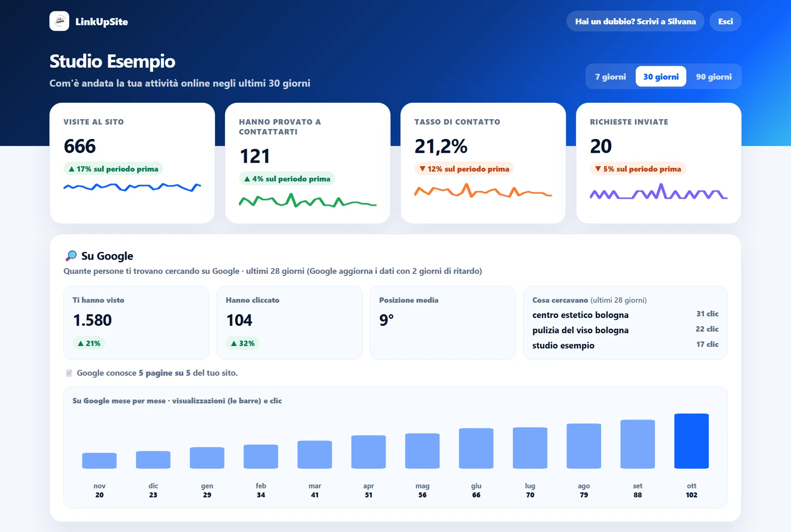Click the purple requests sparkline
The width and height of the screenshot is (791, 532).
(659, 192)
